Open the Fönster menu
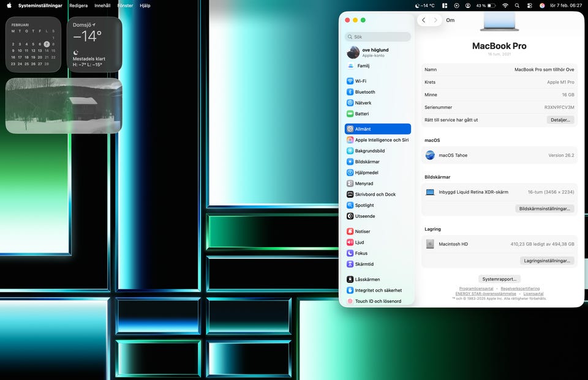 tap(125, 6)
